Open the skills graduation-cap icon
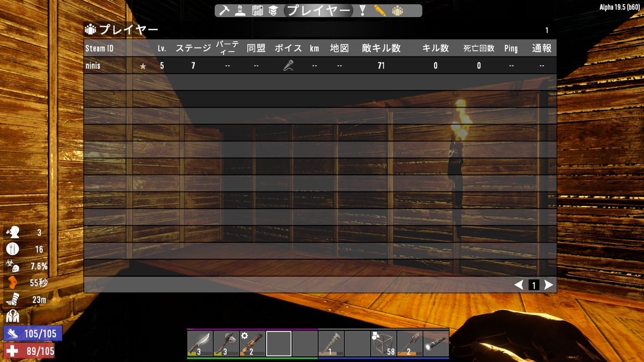Screen dimensions: 644x362 click(273, 10)
